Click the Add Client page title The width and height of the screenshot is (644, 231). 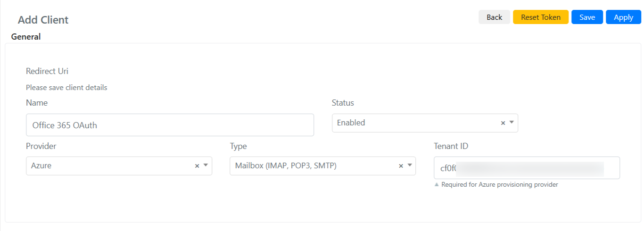coord(43,20)
